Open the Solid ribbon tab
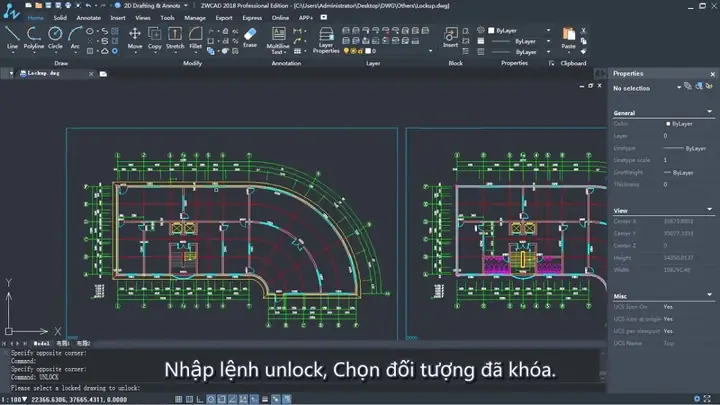Screen dimensions: 720x405 pos(60,18)
